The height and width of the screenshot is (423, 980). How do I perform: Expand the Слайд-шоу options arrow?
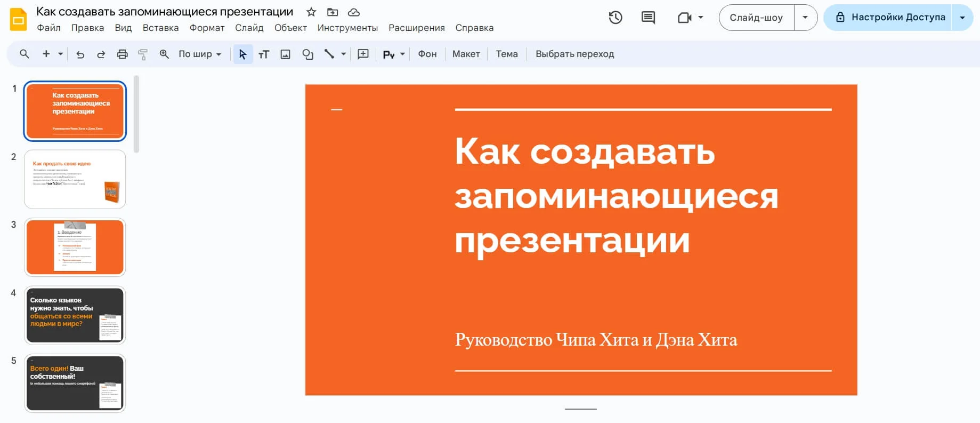805,18
